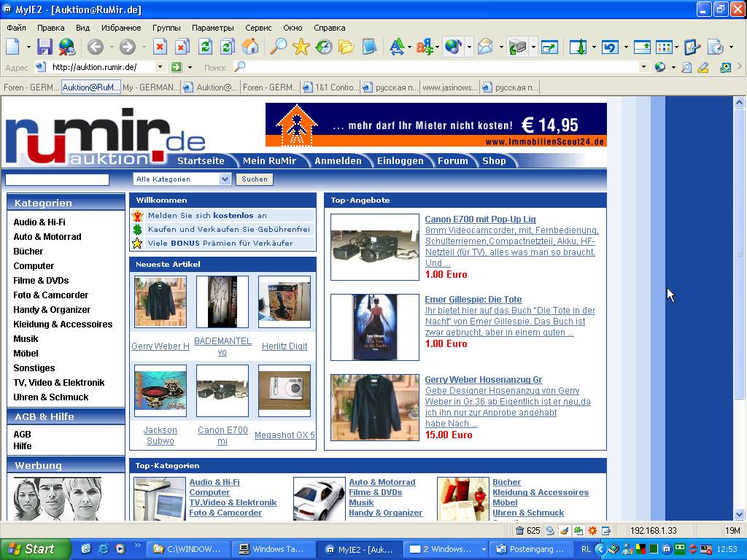The height and width of the screenshot is (560, 747).
Task: Switch to the 1&1 Contro tab
Action: point(330,87)
